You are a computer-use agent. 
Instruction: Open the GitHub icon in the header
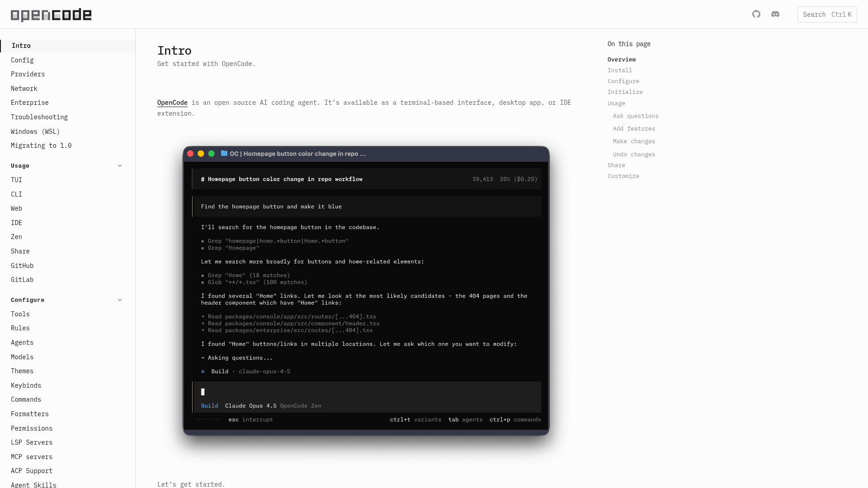click(756, 14)
